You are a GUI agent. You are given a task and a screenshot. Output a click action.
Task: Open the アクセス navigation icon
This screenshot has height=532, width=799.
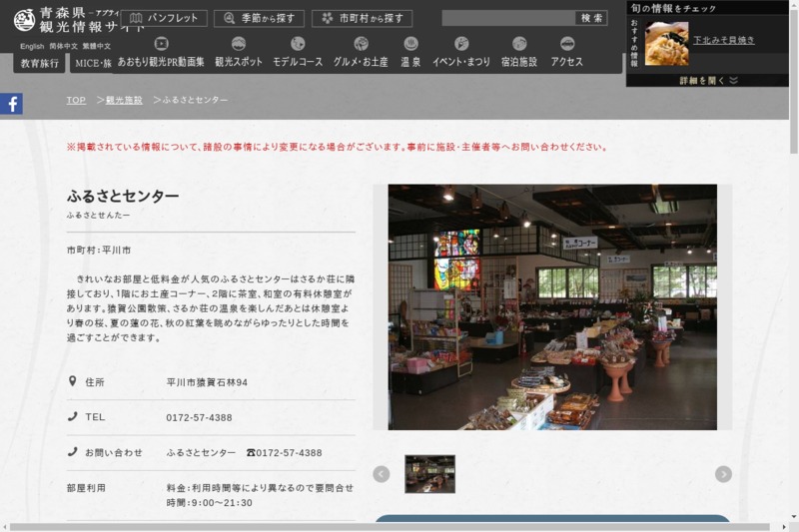point(567,44)
